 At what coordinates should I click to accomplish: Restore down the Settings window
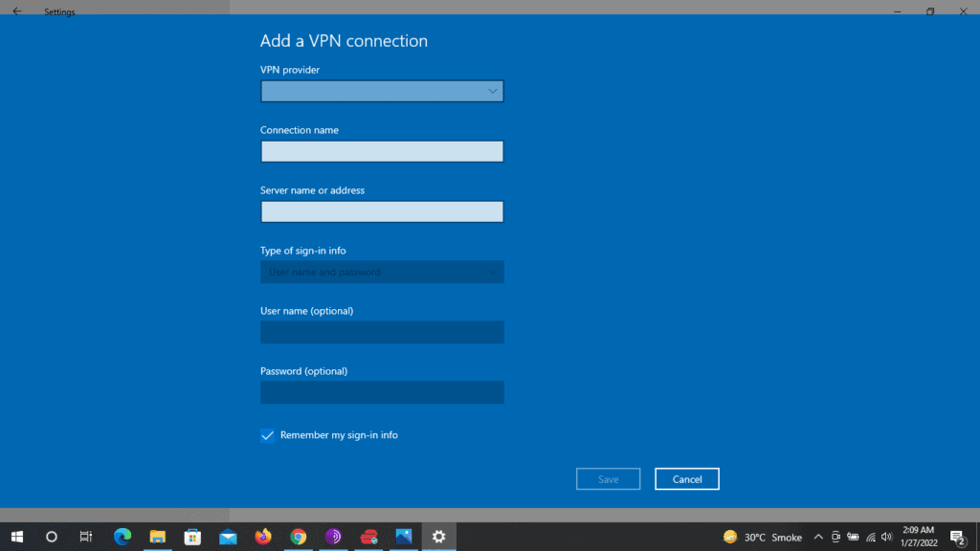tap(930, 11)
